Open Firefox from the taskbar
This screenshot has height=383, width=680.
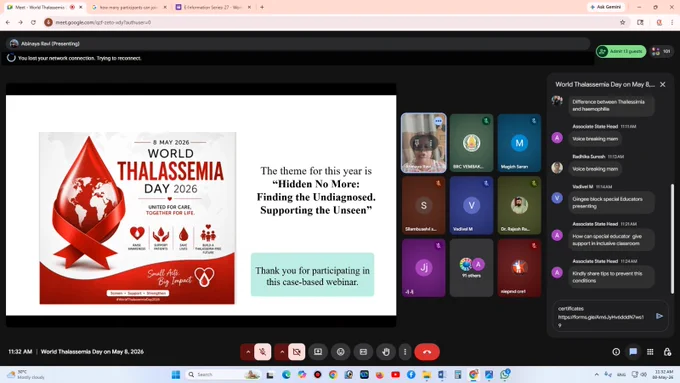380,375
